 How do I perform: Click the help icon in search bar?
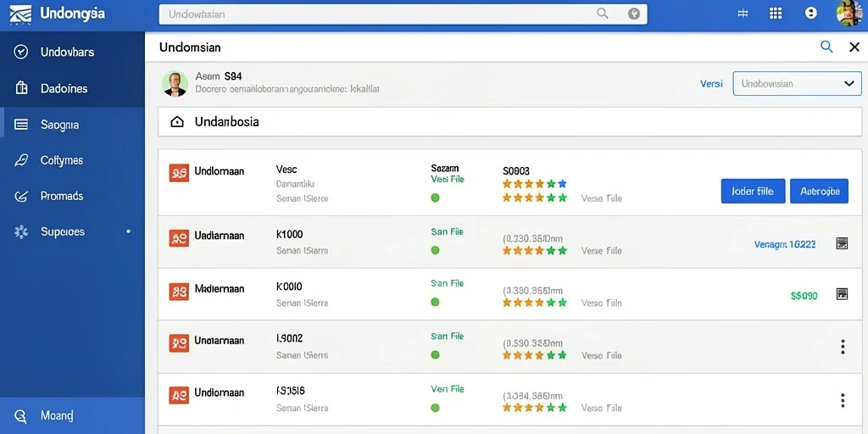634,14
